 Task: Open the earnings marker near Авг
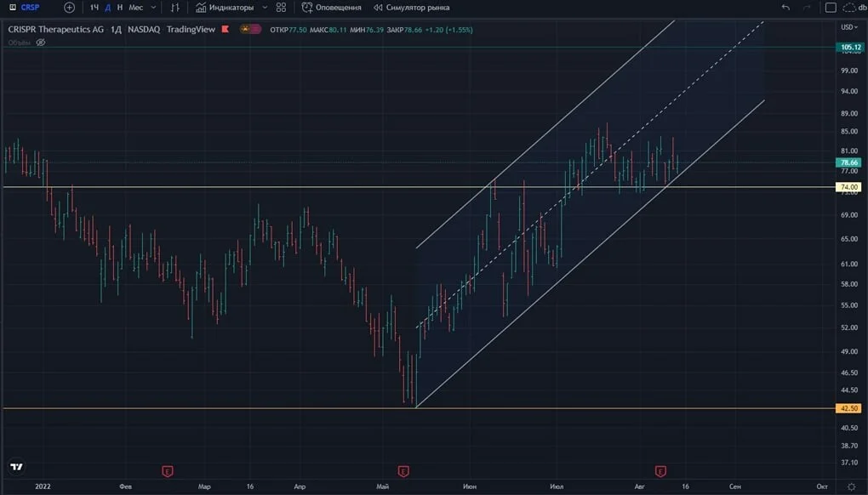[x=660, y=471]
